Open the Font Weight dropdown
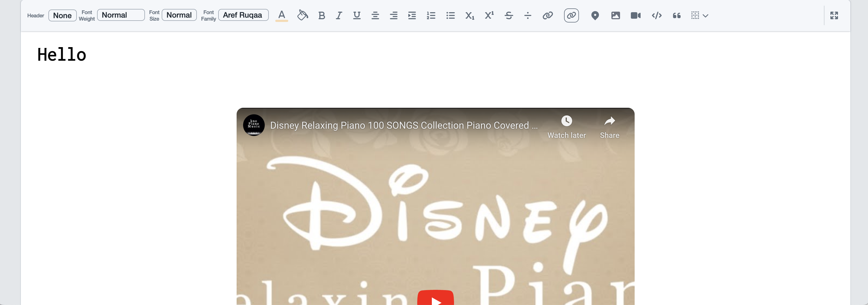This screenshot has width=868, height=305. pos(121,15)
